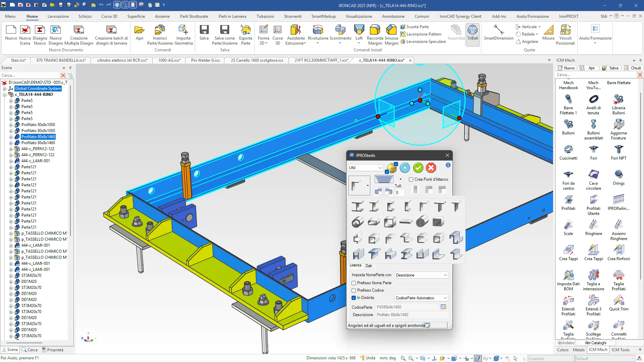Enable Crea Punti d'Attacco checkbox
644x362 pixels.
tap(411, 179)
